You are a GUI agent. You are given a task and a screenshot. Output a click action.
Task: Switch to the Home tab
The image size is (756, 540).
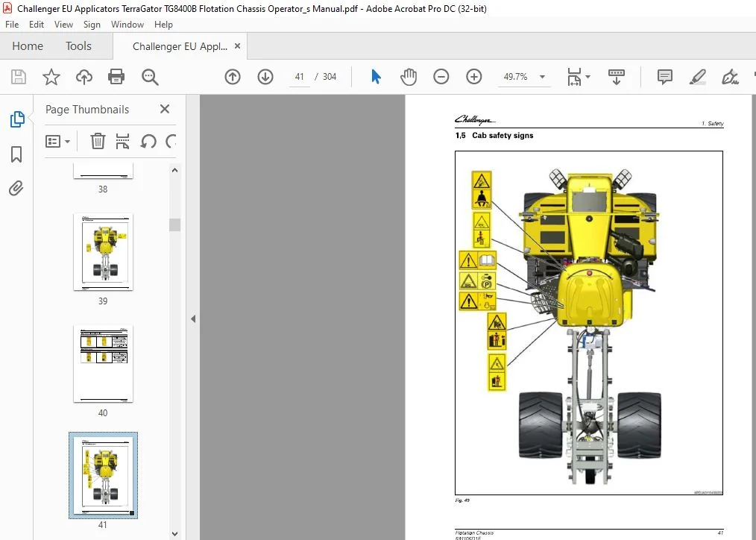coord(28,45)
